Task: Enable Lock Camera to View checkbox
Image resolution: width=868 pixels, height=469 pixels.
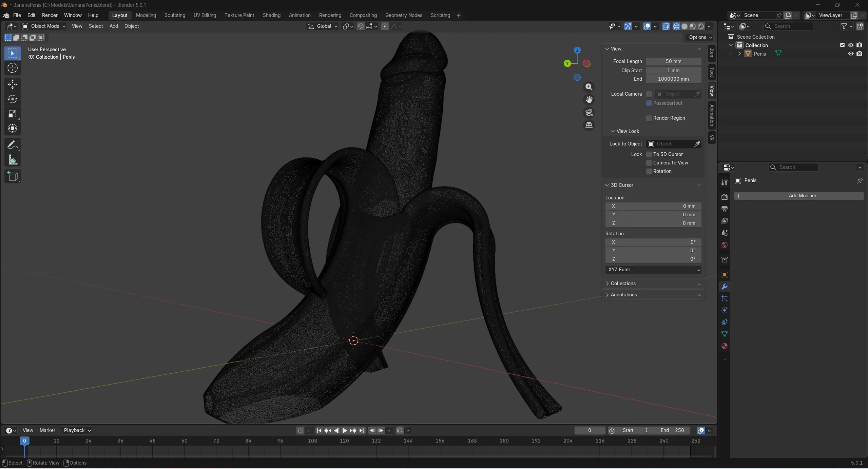Action: 649,163
